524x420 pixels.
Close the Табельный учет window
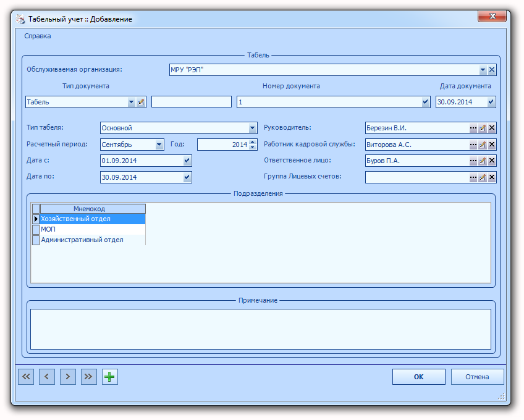(x=492, y=16)
